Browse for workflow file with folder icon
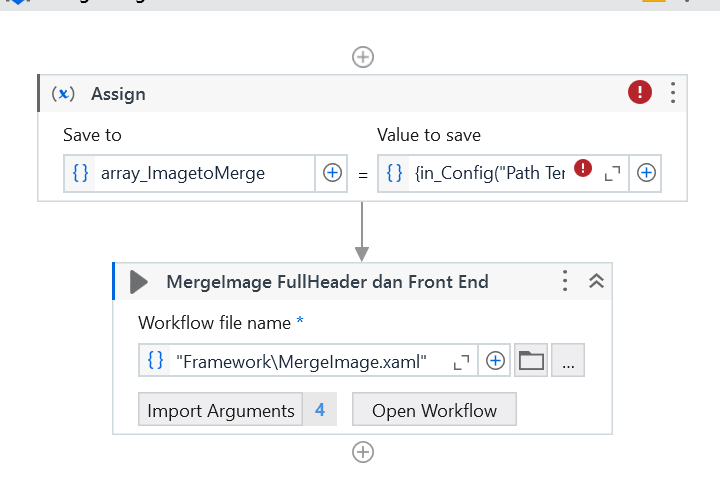720x477 pixels. pyautogui.click(x=531, y=361)
